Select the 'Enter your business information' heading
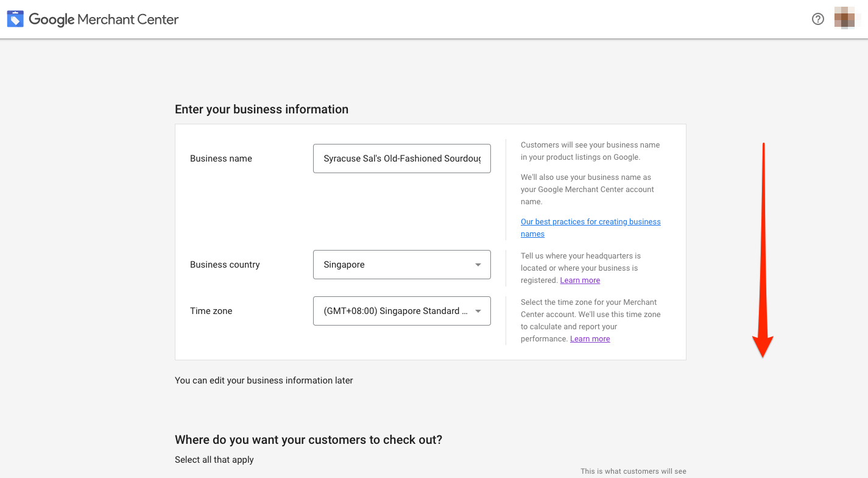The width and height of the screenshot is (868, 478). (262, 109)
